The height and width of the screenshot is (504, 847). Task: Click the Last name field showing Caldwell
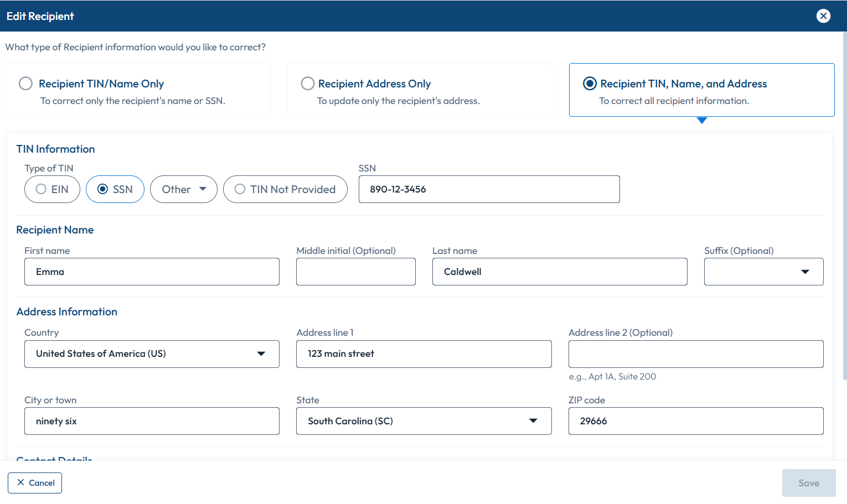click(560, 272)
